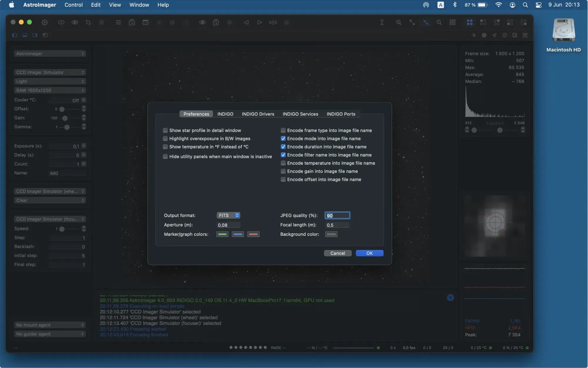Open the Control menu in menu bar

[73, 5]
